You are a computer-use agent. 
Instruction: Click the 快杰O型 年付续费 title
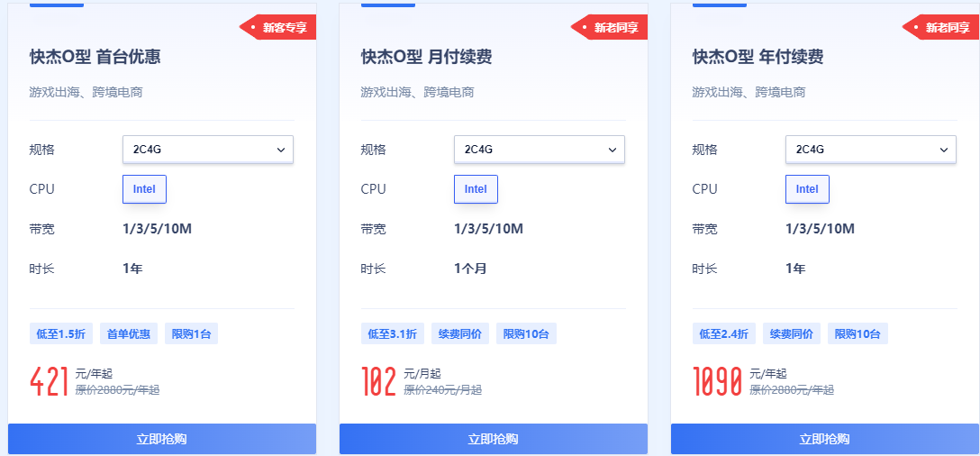pyautogui.click(x=758, y=58)
